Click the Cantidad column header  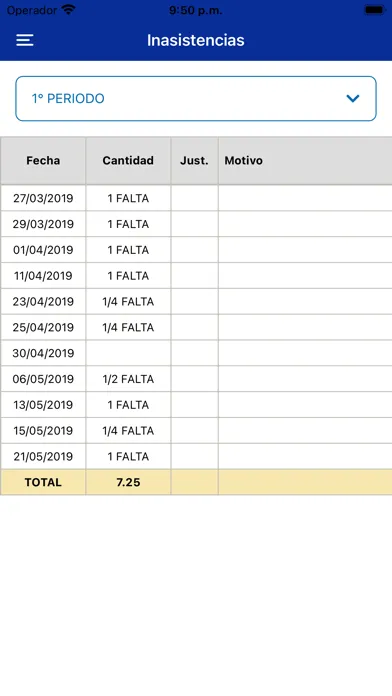click(128, 161)
